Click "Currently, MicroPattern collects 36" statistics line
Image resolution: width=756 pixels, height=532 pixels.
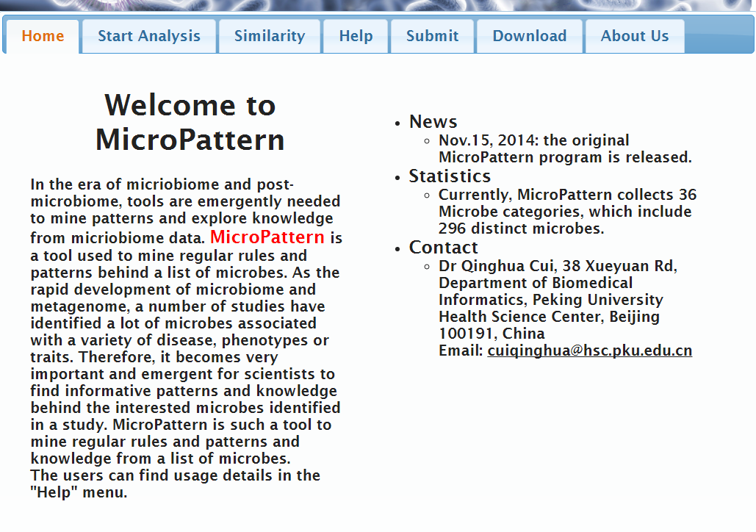[x=567, y=195]
